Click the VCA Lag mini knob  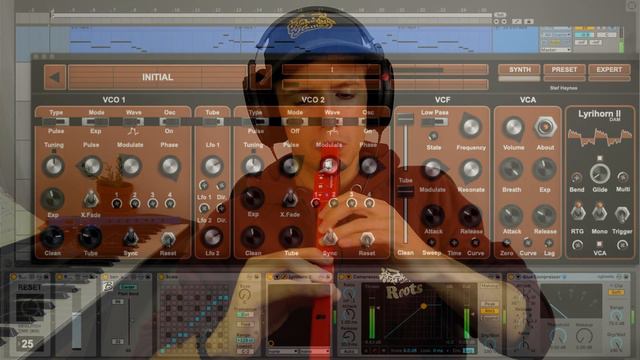click(x=549, y=243)
